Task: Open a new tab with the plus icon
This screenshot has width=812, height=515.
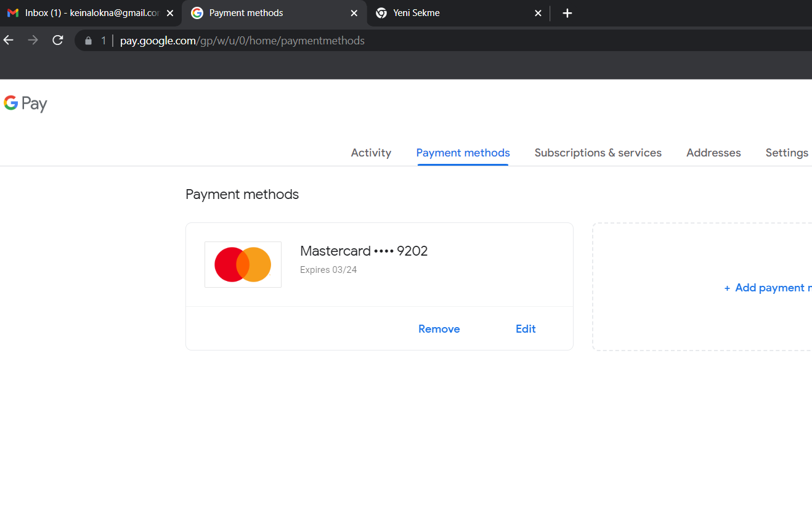Action: [x=567, y=13]
